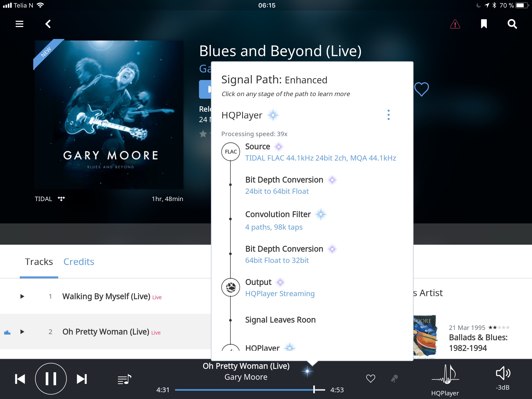Select Oh Pretty Woman (Live) track row title

[x=106, y=332]
